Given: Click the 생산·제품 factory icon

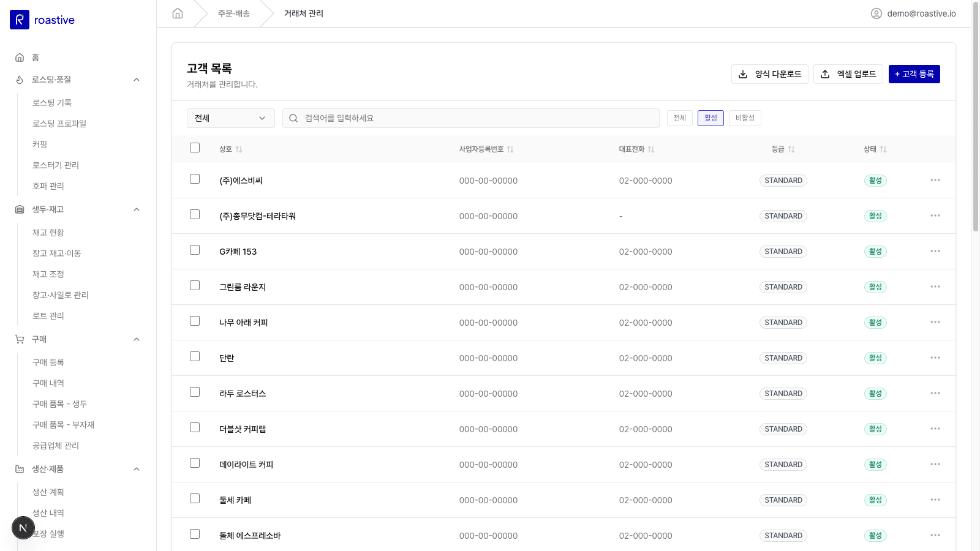Looking at the screenshot, I should (x=20, y=469).
